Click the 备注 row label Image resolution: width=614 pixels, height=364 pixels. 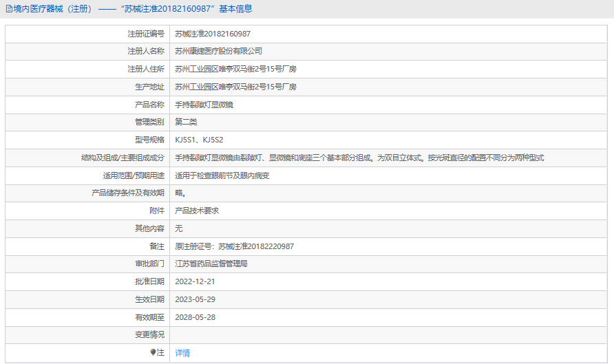[x=157, y=246]
